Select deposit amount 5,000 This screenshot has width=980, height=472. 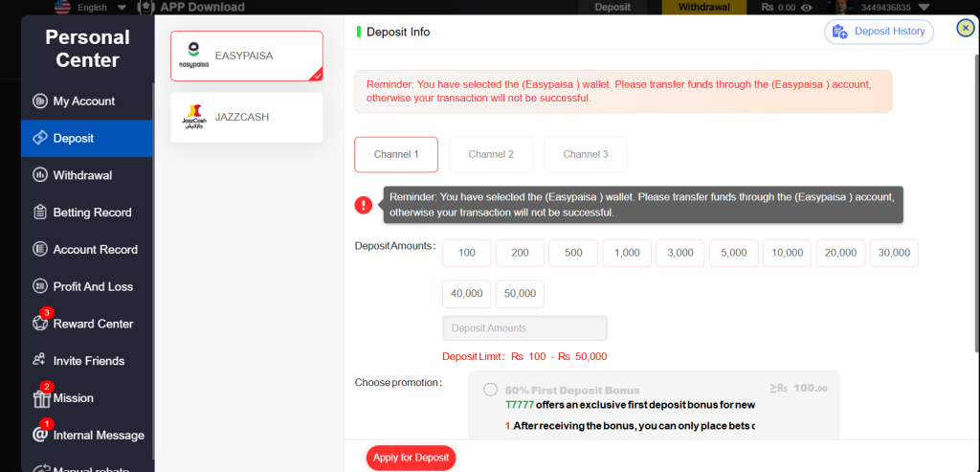734,253
